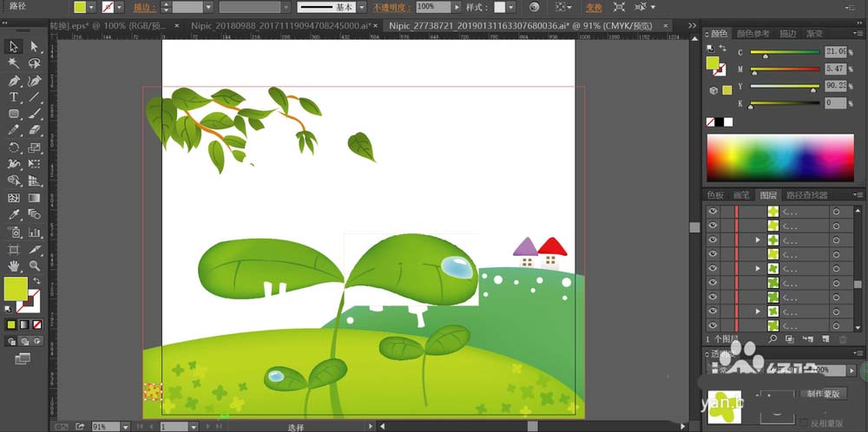Image resolution: width=868 pixels, height=432 pixels.
Task: Click the opacity mask thumbnail in Transparency panel
Action: 775,407
